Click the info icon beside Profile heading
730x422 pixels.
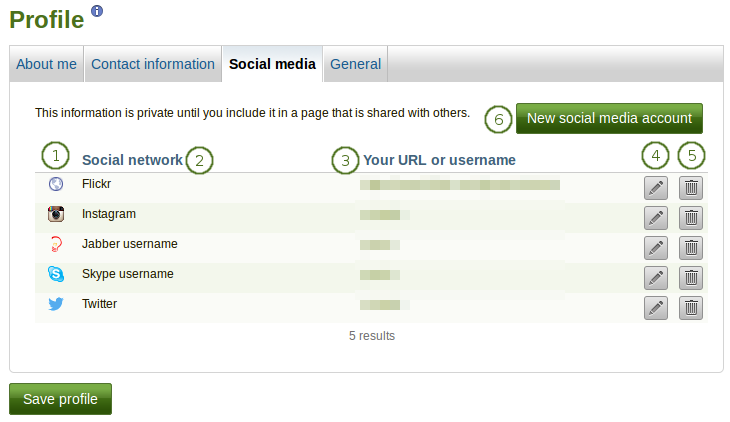(97, 11)
